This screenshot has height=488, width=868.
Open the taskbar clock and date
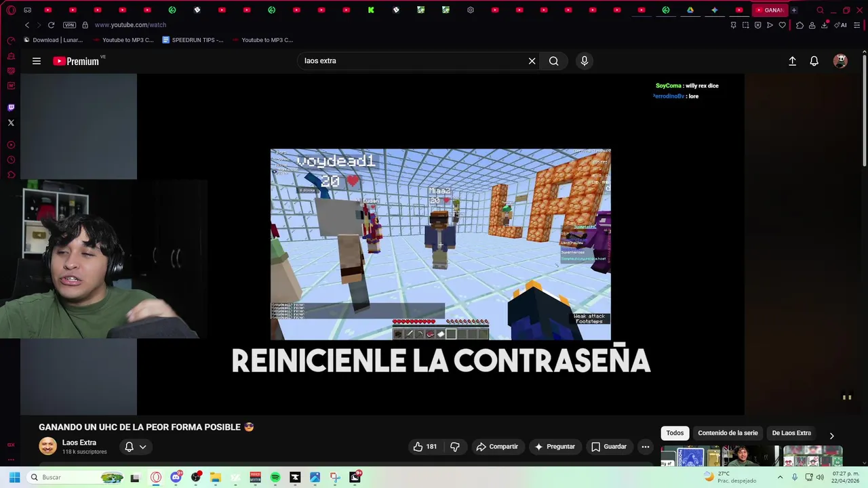click(846, 477)
